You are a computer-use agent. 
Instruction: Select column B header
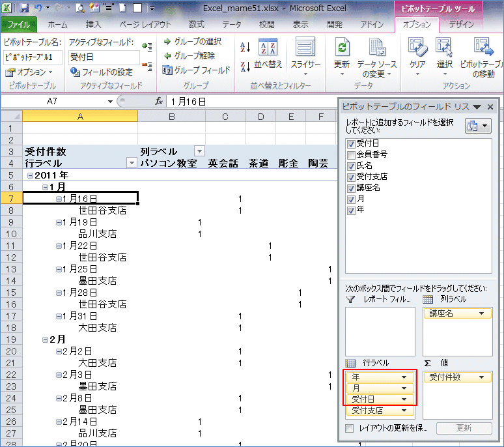coord(172,117)
